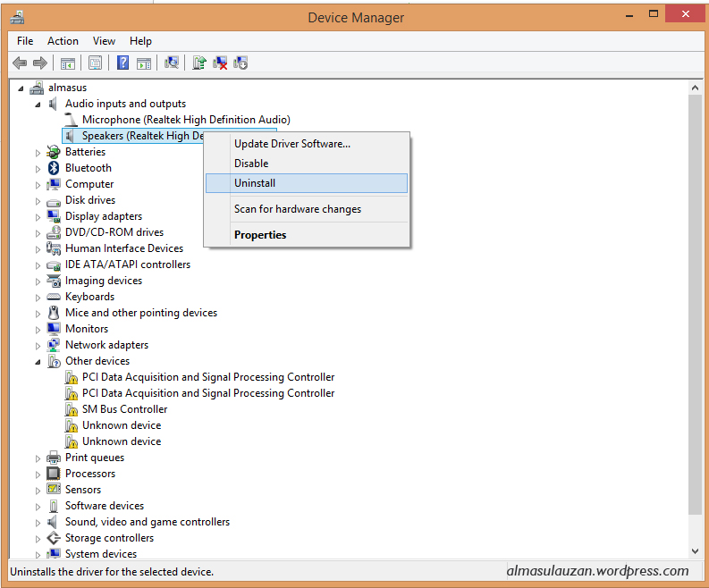Click the Forward arrow toolbar icon
709x588 pixels.
40,63
